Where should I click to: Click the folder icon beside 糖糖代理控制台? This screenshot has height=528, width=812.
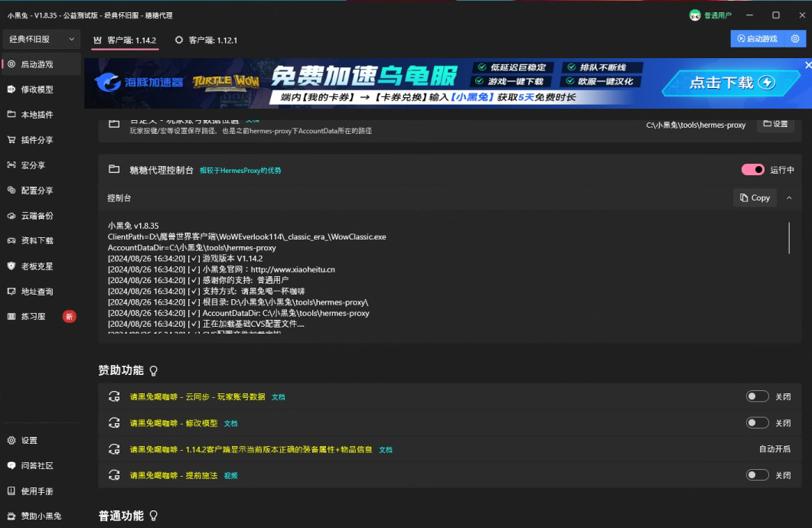(x=114, y=169)
